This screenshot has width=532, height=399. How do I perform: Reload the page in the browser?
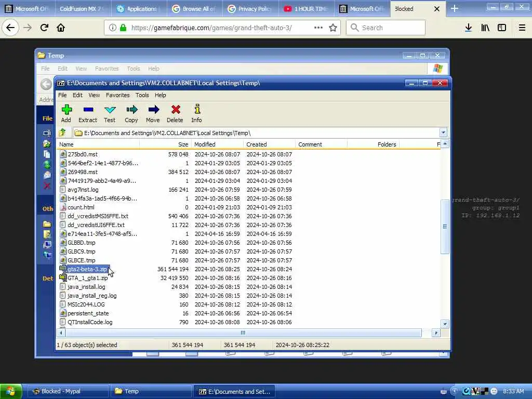(44, 28)
